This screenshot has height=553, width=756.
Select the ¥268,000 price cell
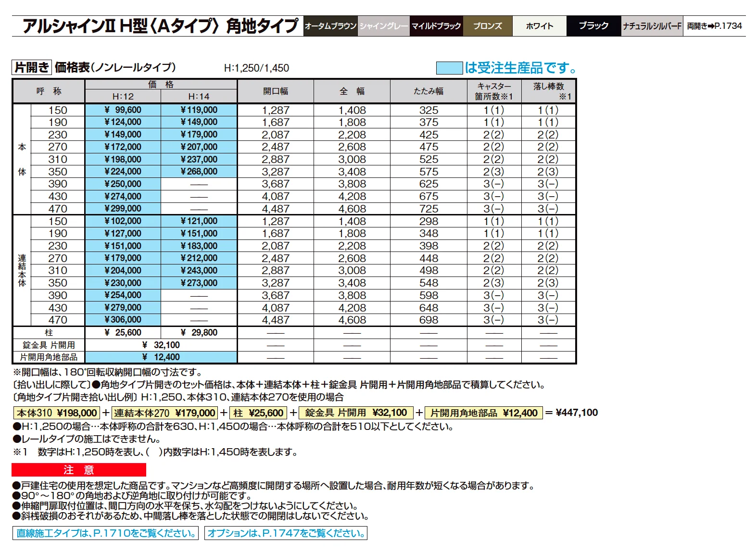click(x=199, y=172)
